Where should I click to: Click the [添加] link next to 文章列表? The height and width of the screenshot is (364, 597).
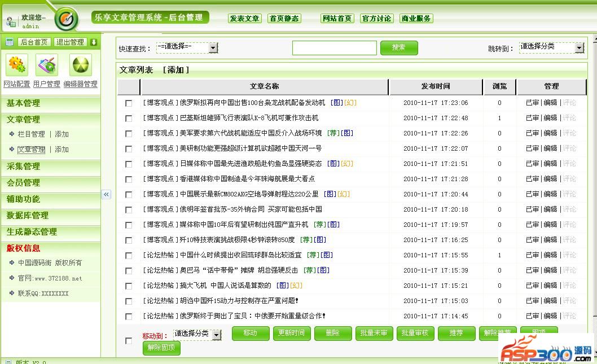pos(176,70)
